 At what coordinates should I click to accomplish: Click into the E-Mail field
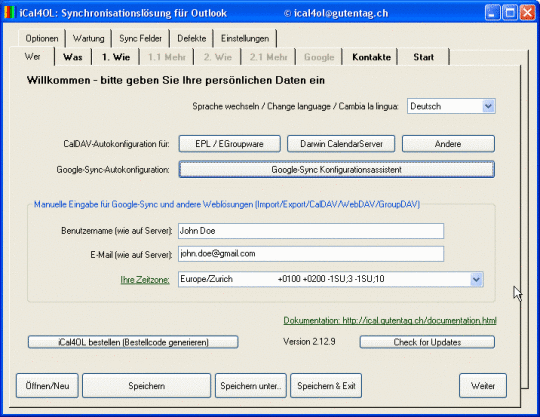coord(311,254)
